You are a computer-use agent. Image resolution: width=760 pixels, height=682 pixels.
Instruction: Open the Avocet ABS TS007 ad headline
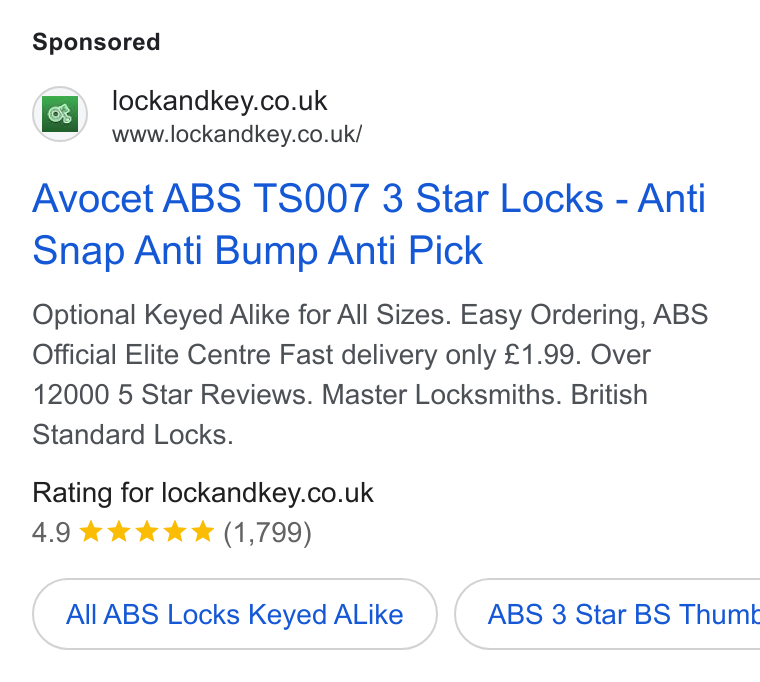point(368,224)
